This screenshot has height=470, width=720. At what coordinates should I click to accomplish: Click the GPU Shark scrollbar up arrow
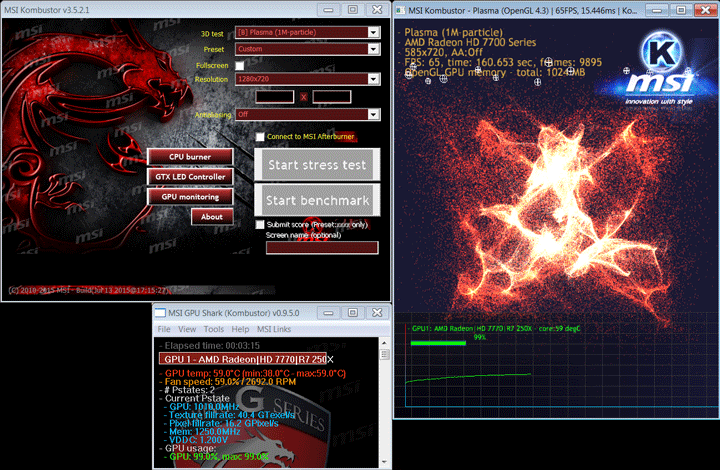tap(384, 343)
